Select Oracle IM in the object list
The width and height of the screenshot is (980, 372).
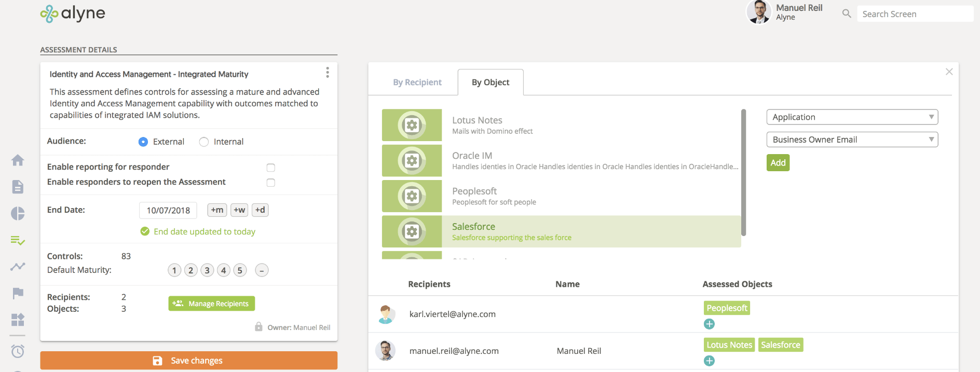[561, 160]
